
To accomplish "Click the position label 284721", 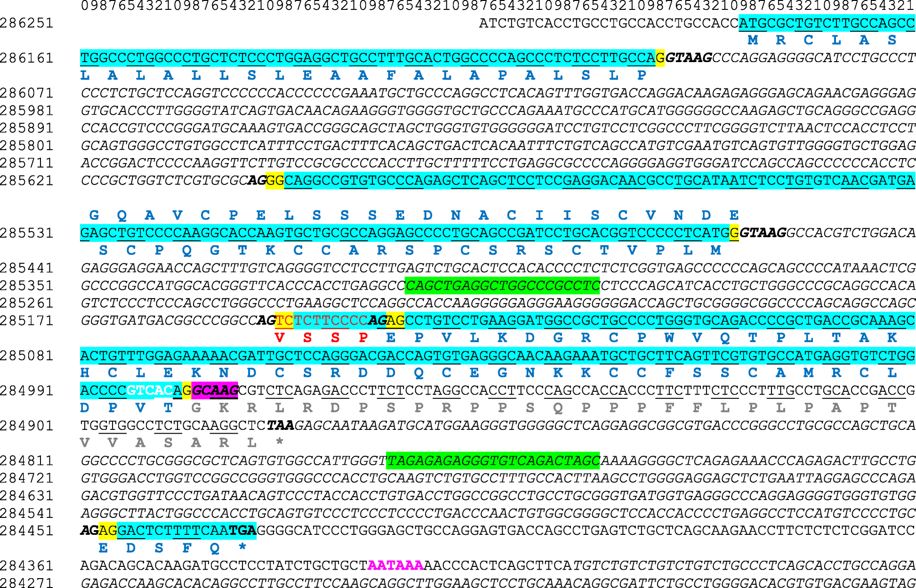I will coord(27,478).
